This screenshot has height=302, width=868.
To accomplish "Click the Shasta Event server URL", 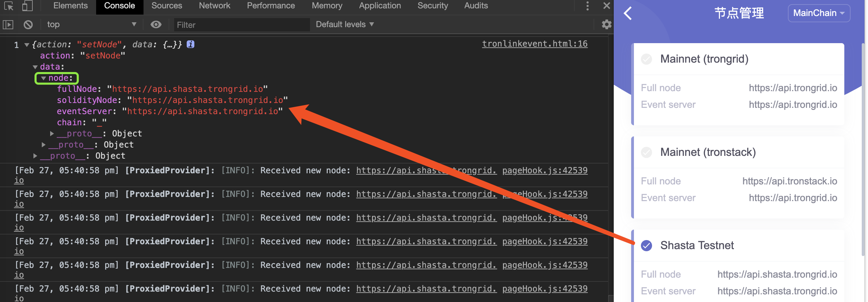I will click(777, 291).
